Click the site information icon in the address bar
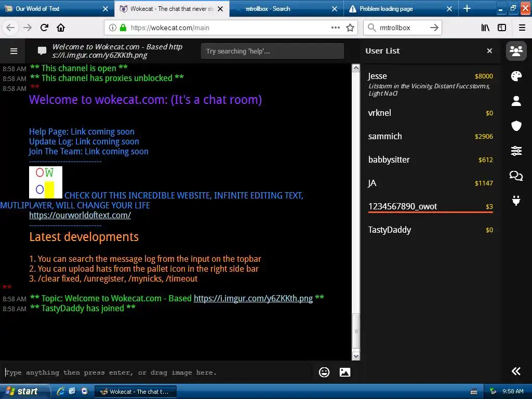532x399 pixels. (113, 28)
